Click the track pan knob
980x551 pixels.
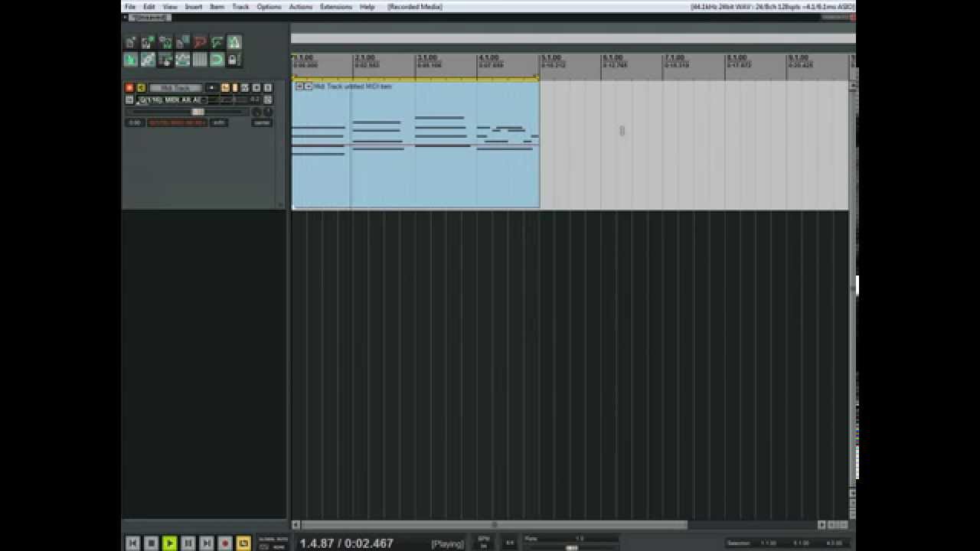(256, 112)
